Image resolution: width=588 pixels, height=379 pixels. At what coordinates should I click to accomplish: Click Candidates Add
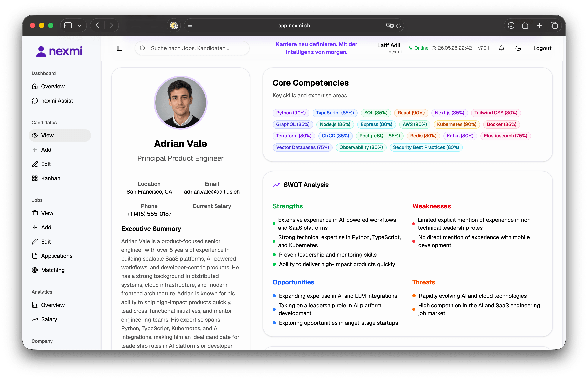(60, 150)
